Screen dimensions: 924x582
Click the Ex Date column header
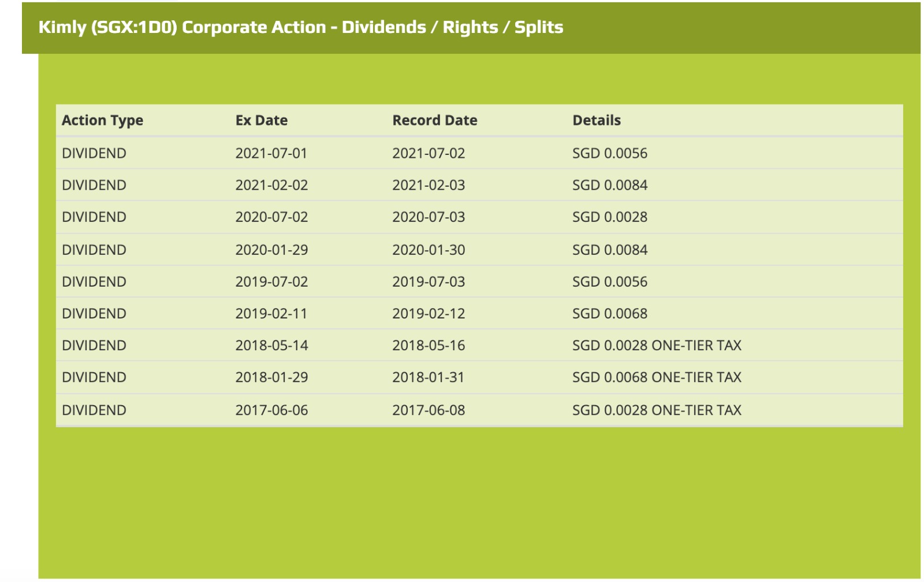[261, 120]
